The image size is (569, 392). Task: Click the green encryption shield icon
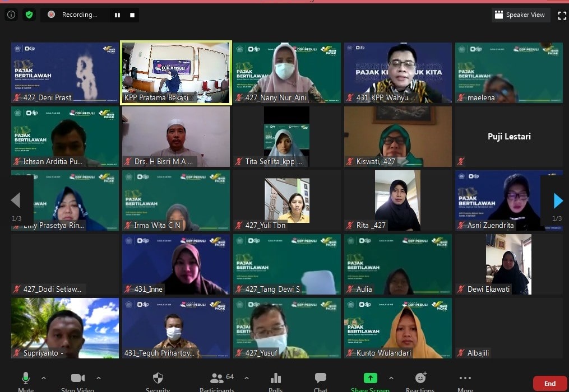point(29,15)
